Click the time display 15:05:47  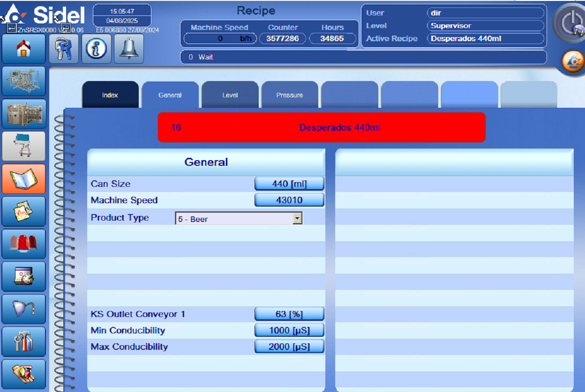tap(122, 11)
